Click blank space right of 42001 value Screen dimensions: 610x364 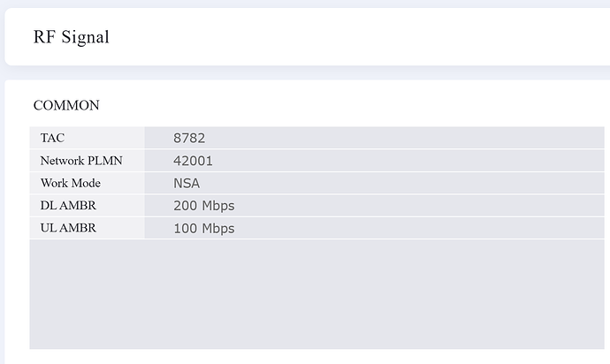click(408, 161)
